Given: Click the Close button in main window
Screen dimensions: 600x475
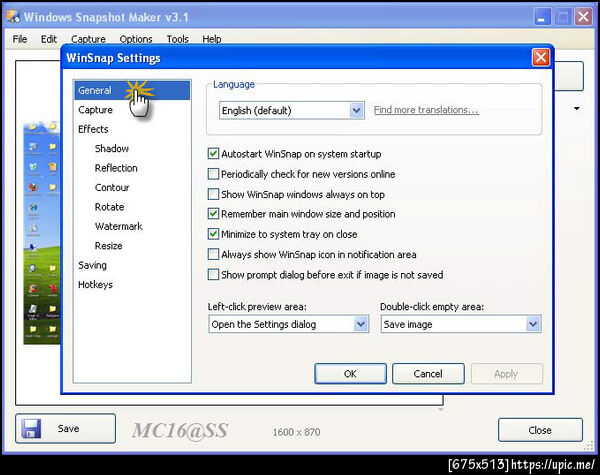Looking at the screenshot, I should pyautogui.click(x=540, y=430).
